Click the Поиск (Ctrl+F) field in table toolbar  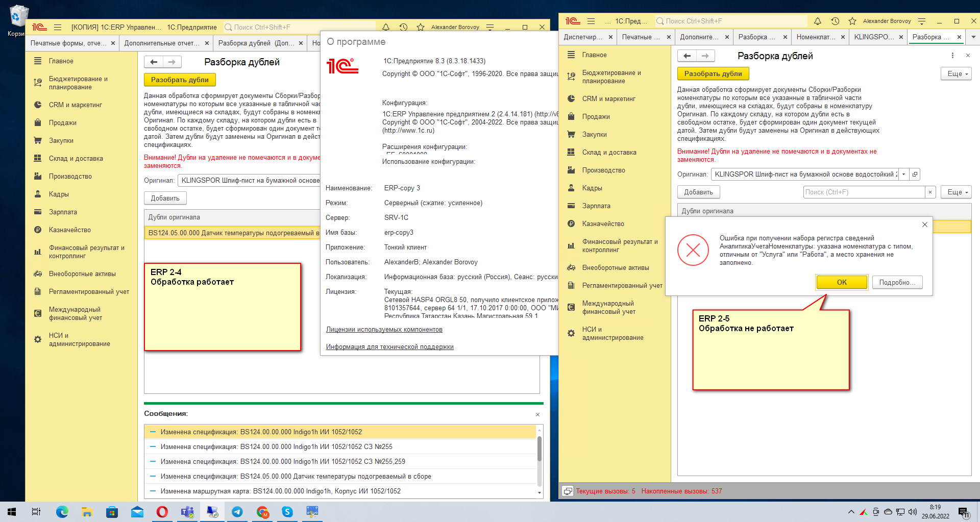(864, 192)
